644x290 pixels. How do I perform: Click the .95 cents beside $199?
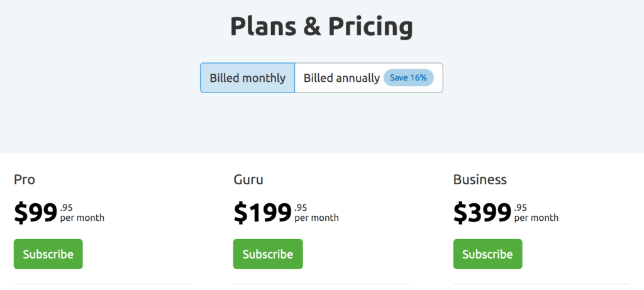pos(301,208)
